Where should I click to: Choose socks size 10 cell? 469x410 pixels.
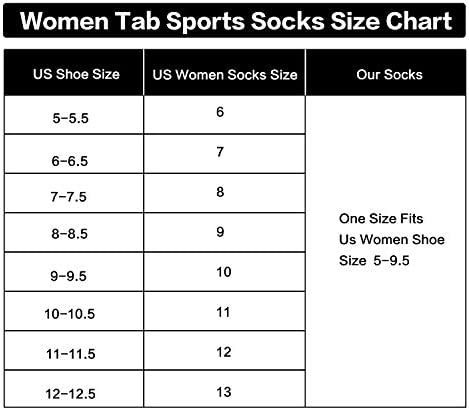(x=225, y=272)
